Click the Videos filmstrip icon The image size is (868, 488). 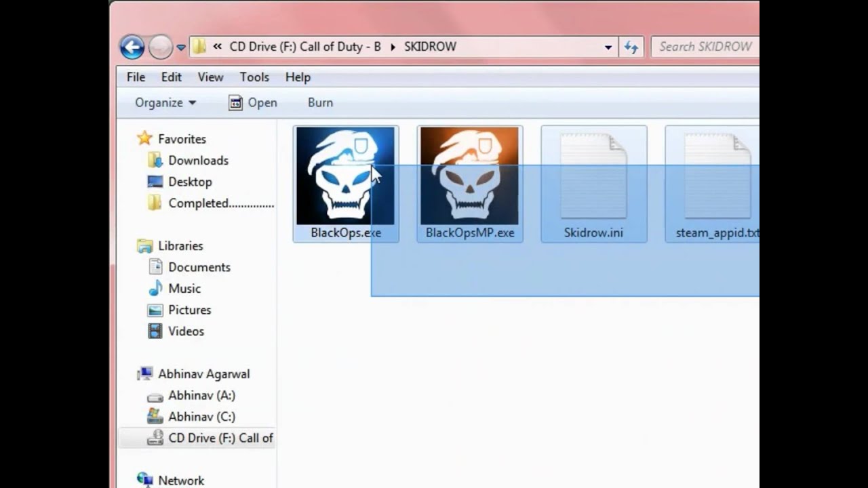155,331
